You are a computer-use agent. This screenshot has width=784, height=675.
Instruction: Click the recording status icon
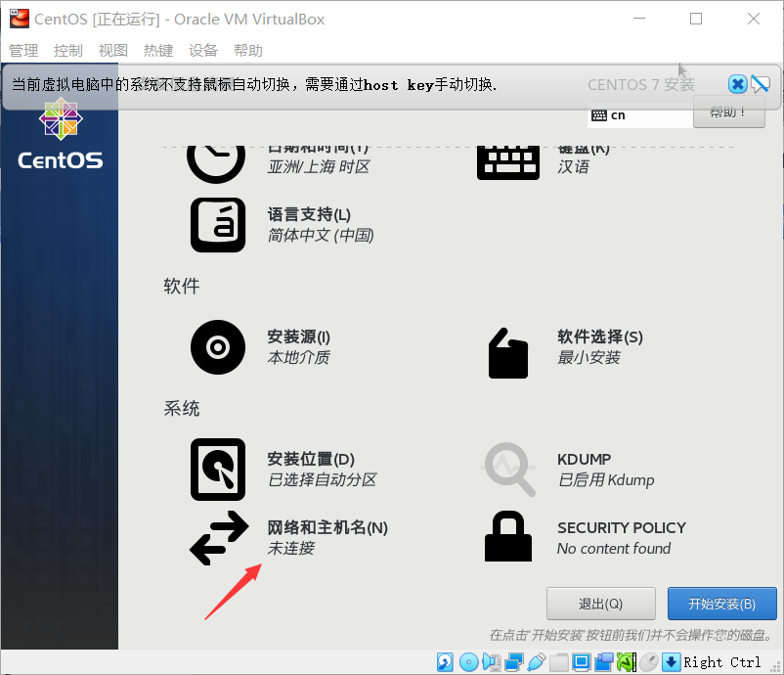coord(604,662)
